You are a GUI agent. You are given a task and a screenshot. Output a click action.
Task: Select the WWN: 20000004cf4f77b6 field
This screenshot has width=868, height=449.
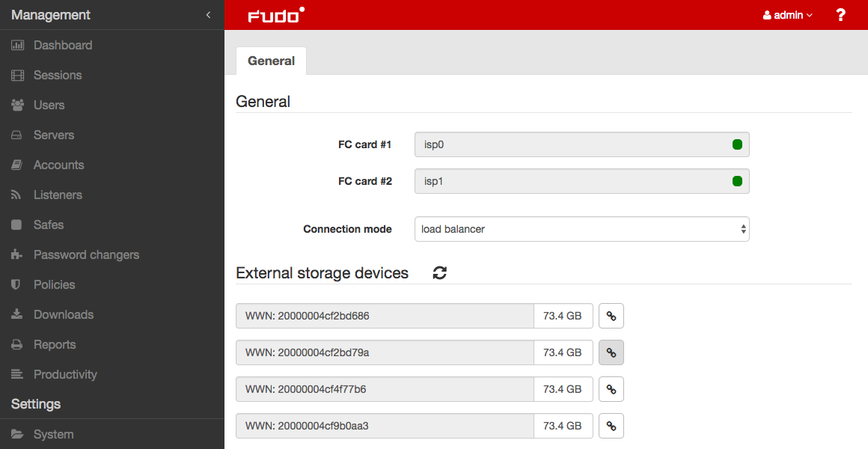tap(385, 389)
